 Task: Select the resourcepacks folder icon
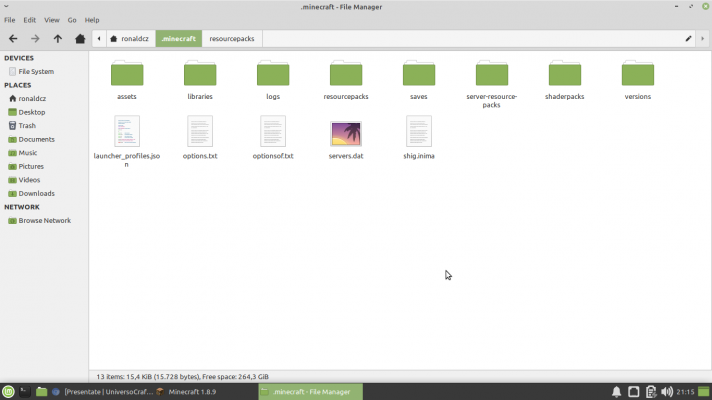point(346,73)
